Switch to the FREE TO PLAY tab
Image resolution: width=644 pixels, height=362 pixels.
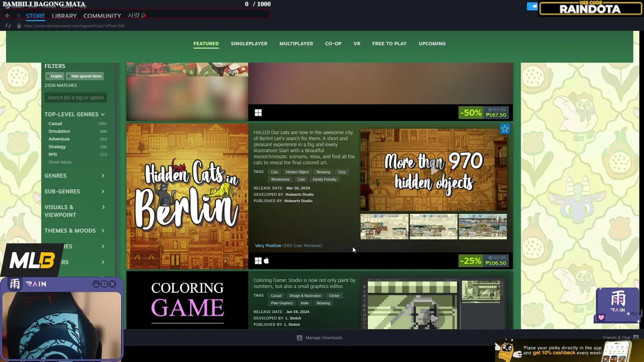coord(389,44)
